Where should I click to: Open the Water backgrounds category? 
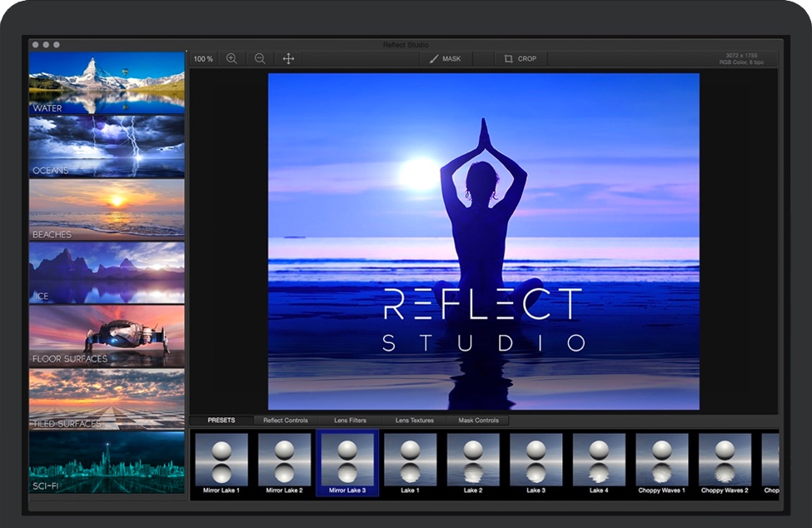(x=107, y=83)
